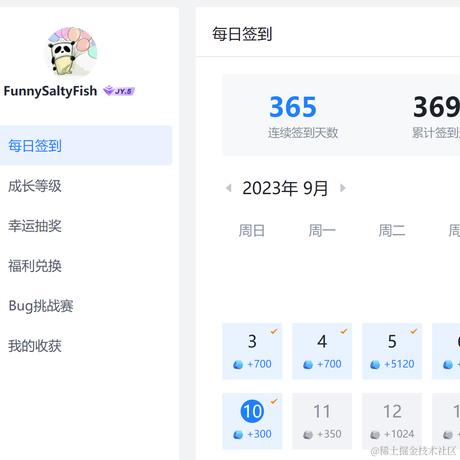Click the JY.5 level badge icon
460x460 pixels.
click(119, 91)
